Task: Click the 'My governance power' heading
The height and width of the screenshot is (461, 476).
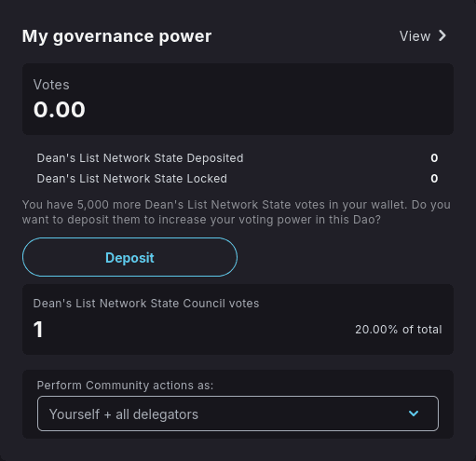Action: pyautogui.click(x=116, y=36)
